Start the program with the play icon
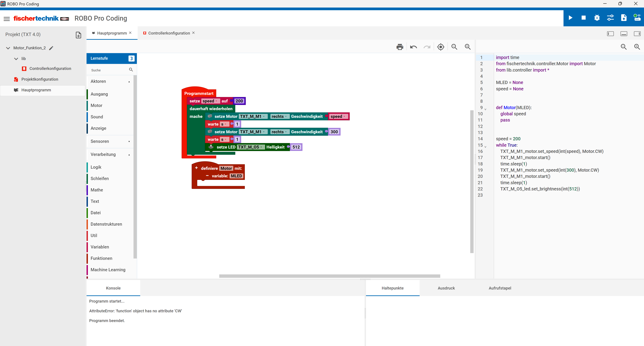 click(x=570, y=18)
